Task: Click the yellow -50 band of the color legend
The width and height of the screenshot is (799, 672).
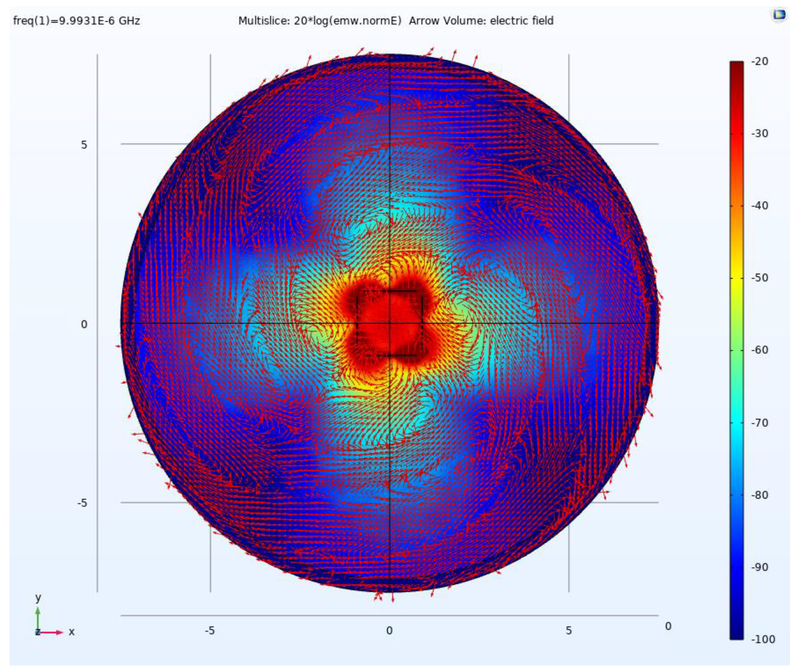Action: (x=737, y=278)
